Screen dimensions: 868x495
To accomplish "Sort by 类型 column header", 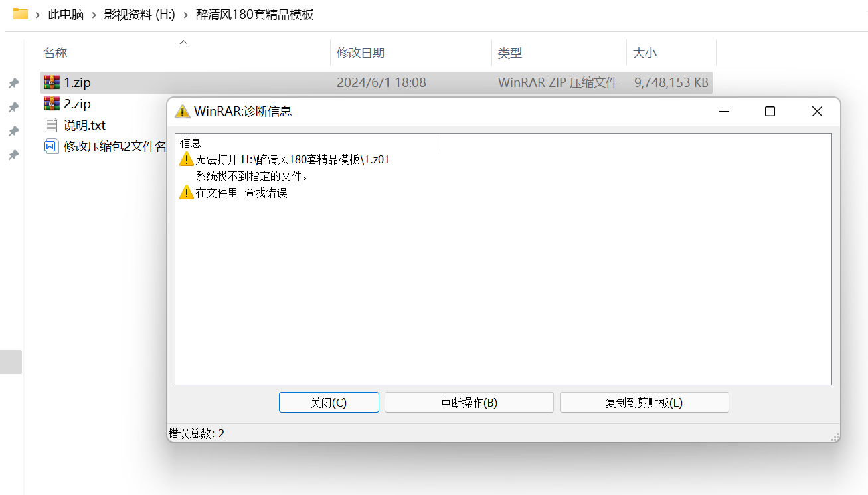I will point(510,53).
